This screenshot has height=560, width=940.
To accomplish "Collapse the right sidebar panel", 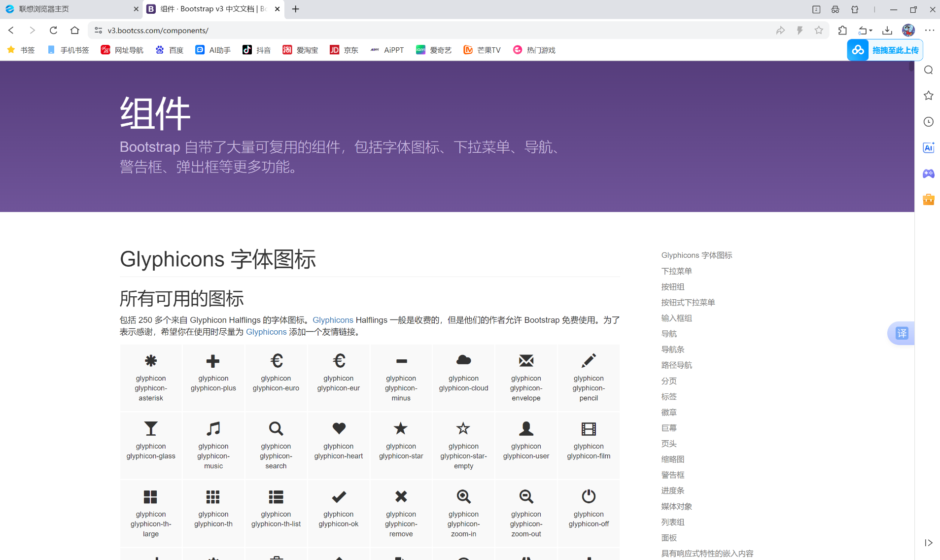I will coord(929,543).
